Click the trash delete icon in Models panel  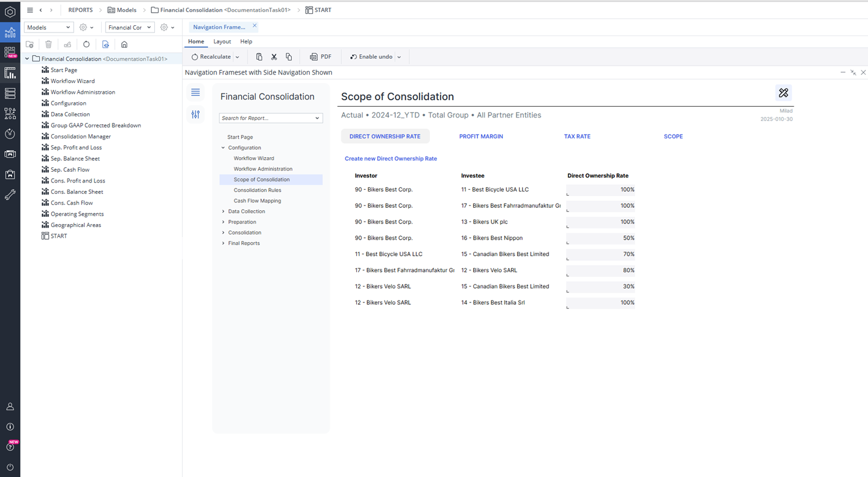pyautogui.click(x=48, y=45)
